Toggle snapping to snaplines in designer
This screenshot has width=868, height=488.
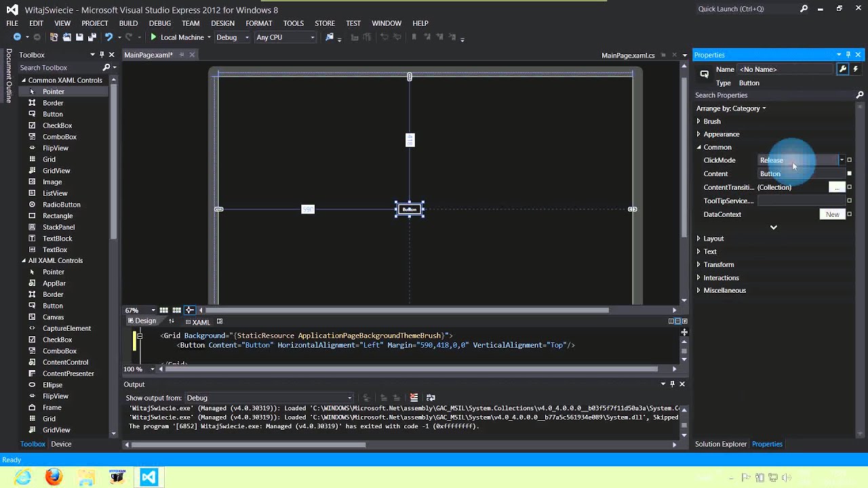click(190, 310)
